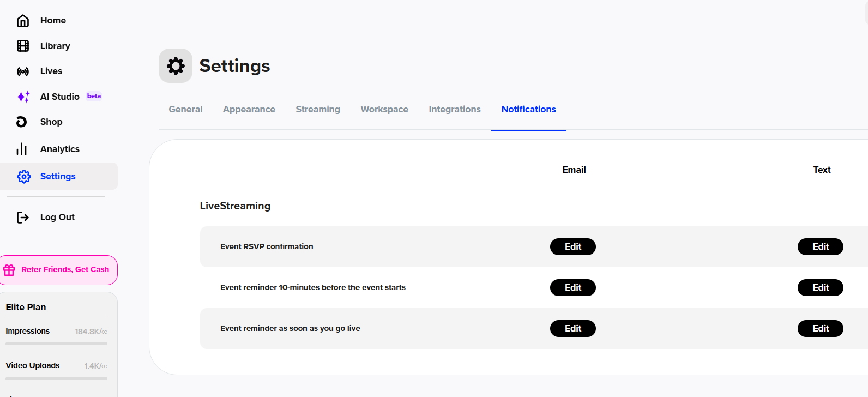Click the Log Out arrow icon
The height and width of the screenshot is (397, 868).
point(23,218)
